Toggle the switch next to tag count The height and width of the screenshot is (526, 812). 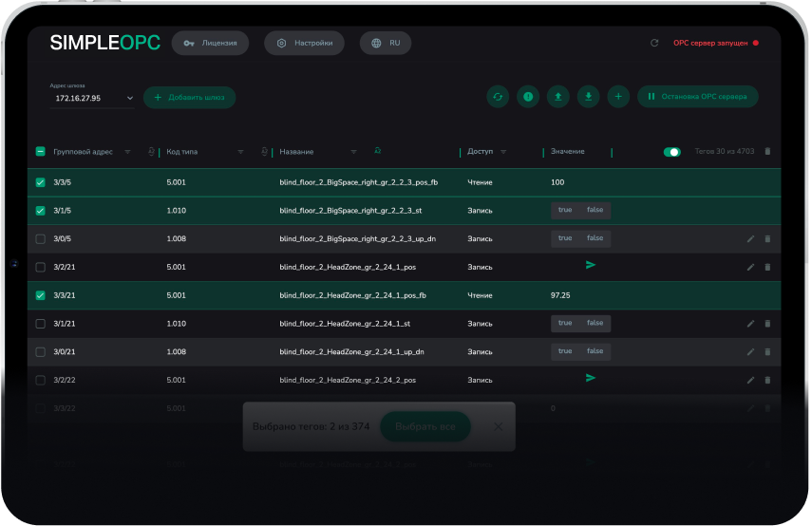[672, 152]
